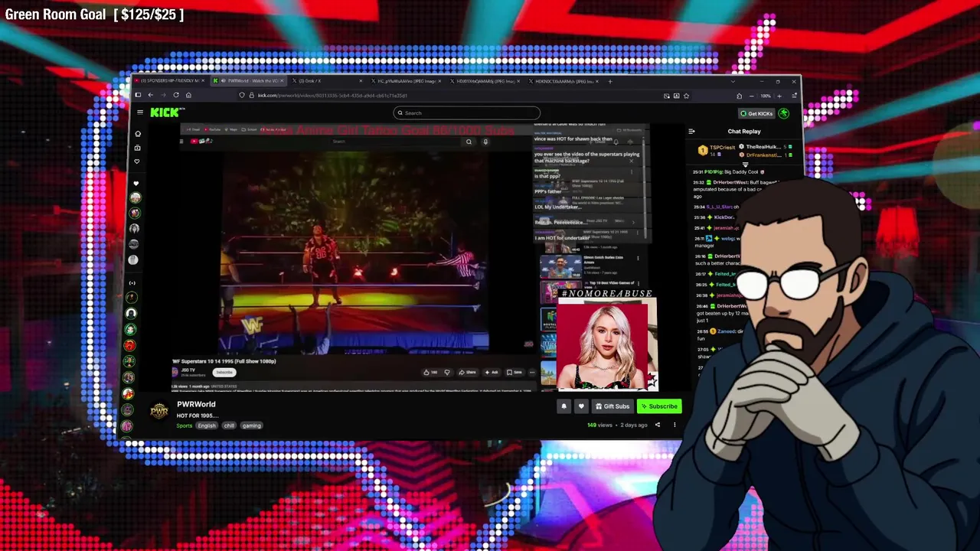Open the browser home page button
The width and height of the screenshot is (980, 551).
point(188,95)
